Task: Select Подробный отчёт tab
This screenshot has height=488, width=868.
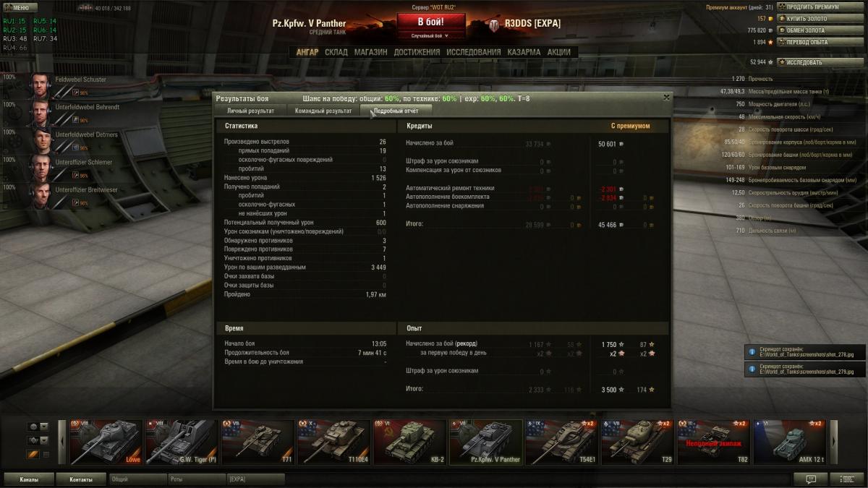Action: coord(396,111)
